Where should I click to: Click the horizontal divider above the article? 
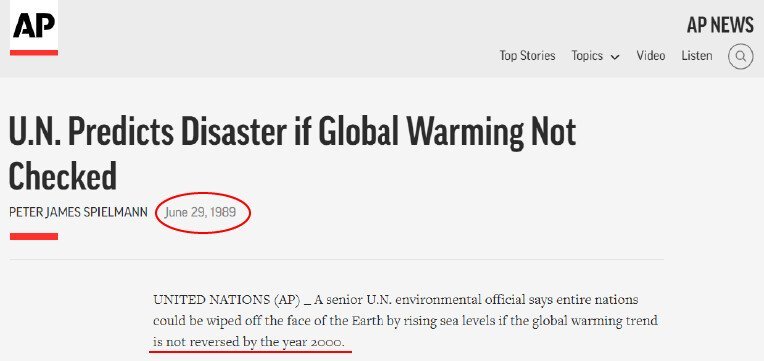[336, 259]
